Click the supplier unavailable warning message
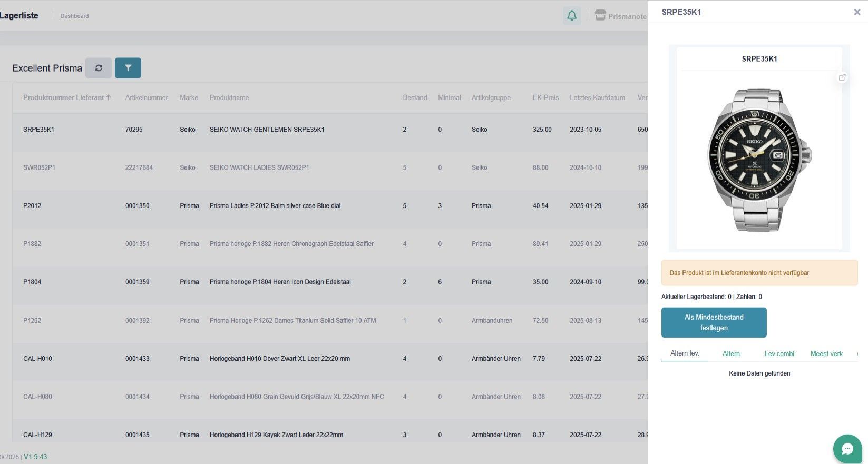Screen dimensions: 868x464 759,273
